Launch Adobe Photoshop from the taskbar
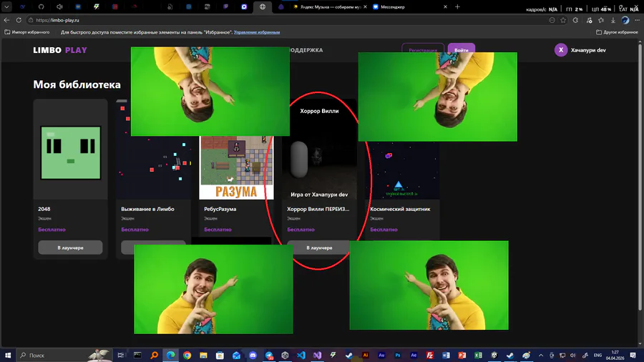The height and width of the screenshot is (362, 644). [397, 355]
